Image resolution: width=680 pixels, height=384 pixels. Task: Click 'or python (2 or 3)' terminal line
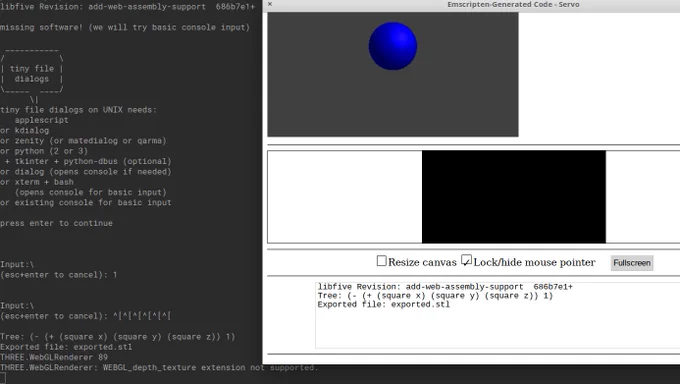[x=44, y=151]
